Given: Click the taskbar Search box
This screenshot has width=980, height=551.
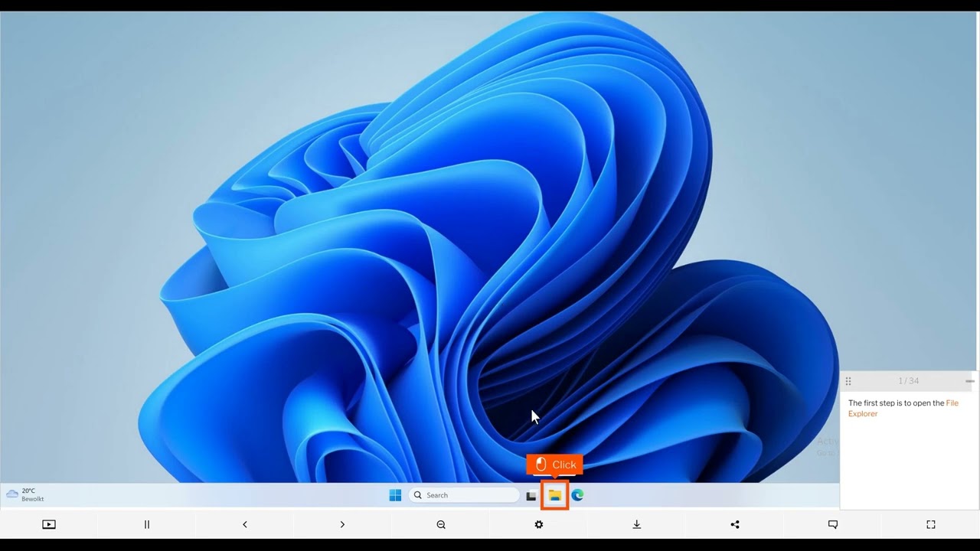Looking at the screenshot, I should tap(464, 495).
